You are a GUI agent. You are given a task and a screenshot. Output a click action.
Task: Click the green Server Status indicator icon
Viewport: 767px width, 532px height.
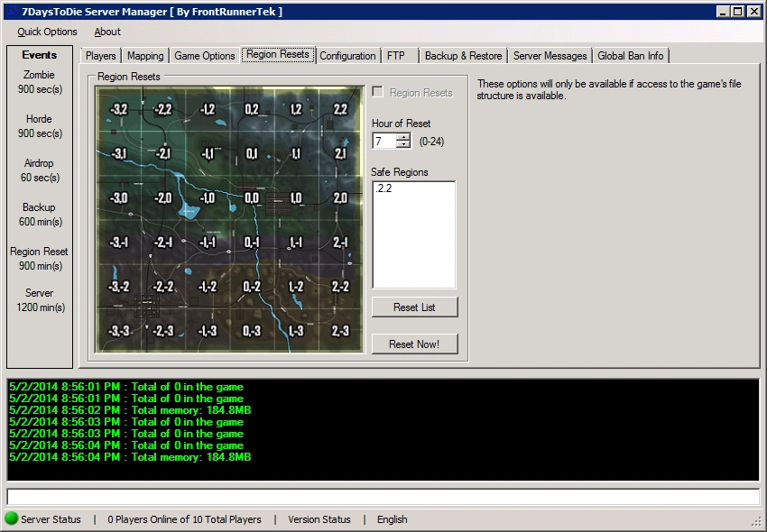point(11,518)
